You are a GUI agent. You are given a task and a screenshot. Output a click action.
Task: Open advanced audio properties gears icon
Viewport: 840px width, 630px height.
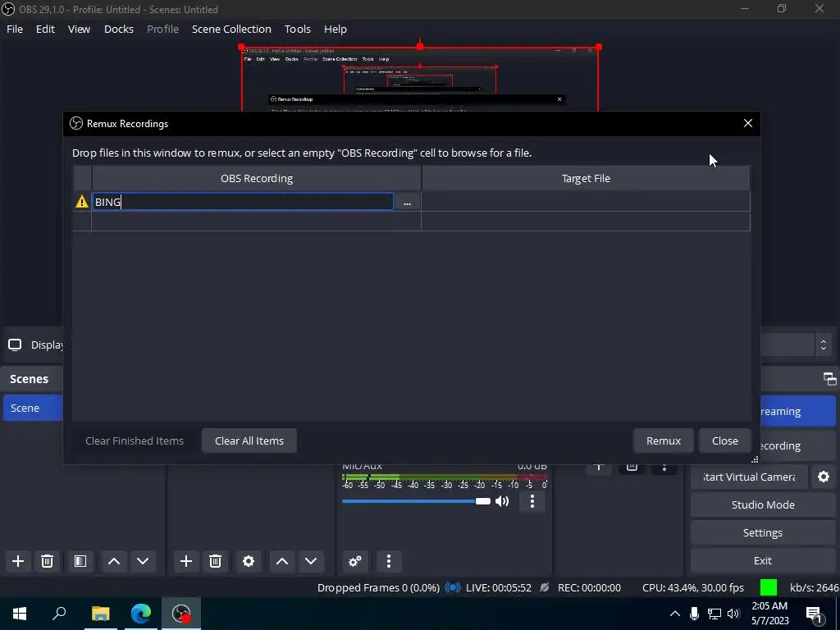point(354,561)
